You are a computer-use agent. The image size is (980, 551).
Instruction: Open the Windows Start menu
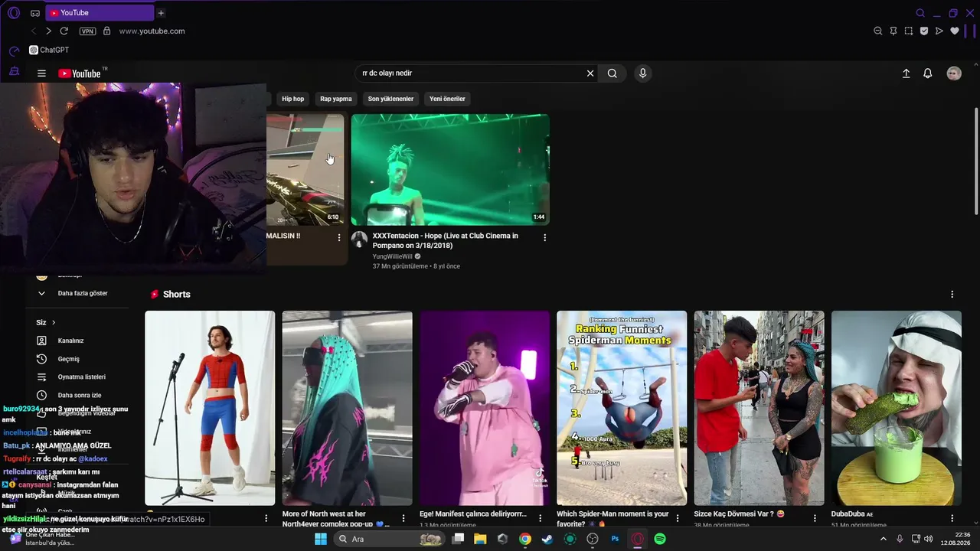click(322, 539)
